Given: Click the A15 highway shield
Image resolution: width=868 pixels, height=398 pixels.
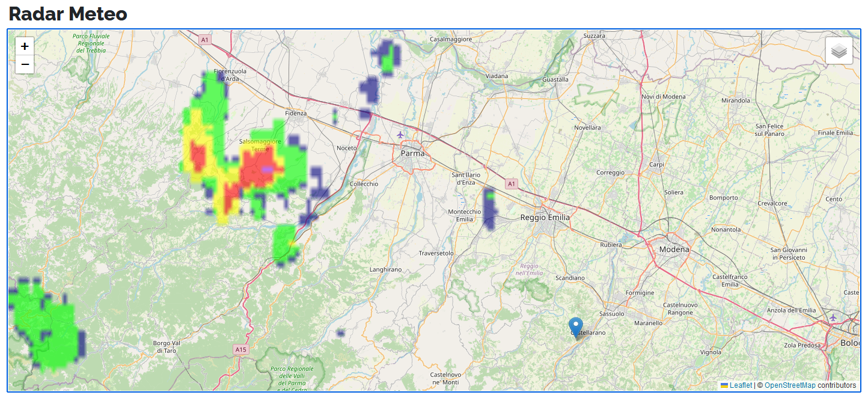Looking at the screenshot, I should (240, 349).
